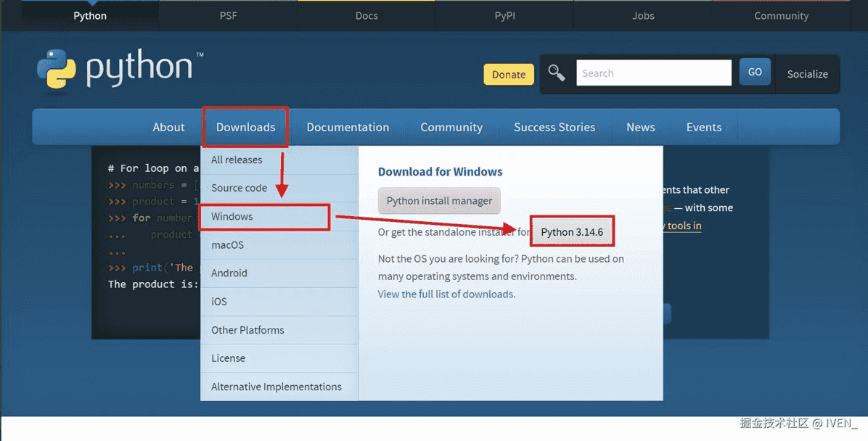
Task: Download Python 3.14.6 standalone installer
Action: pyautogui.click(x=572, y=232)
